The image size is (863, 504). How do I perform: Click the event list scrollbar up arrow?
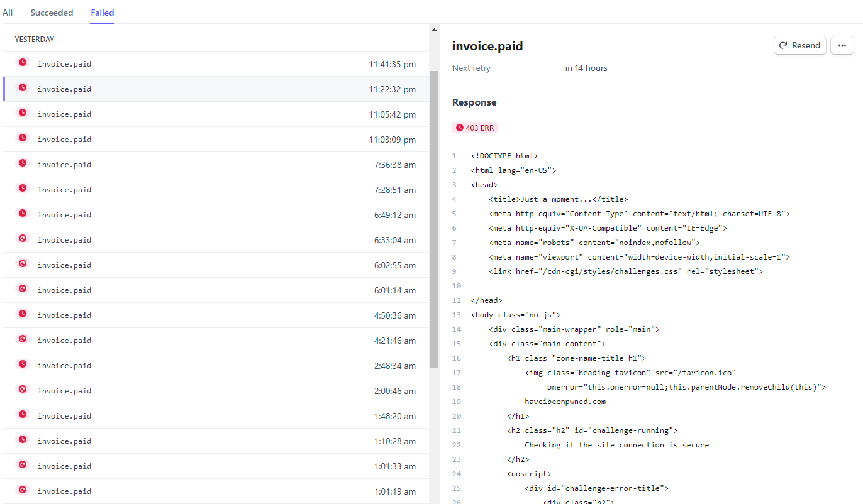click(x=434, y=30)
